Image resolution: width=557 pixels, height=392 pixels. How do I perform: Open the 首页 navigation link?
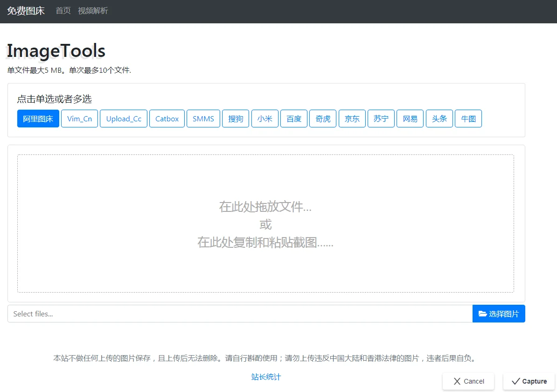point(63,11)
